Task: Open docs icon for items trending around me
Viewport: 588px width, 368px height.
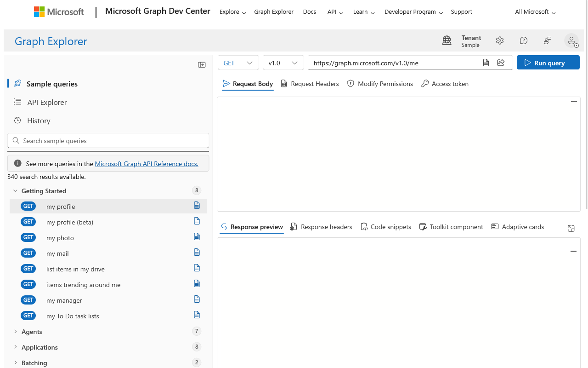Action: pos(197,283)
